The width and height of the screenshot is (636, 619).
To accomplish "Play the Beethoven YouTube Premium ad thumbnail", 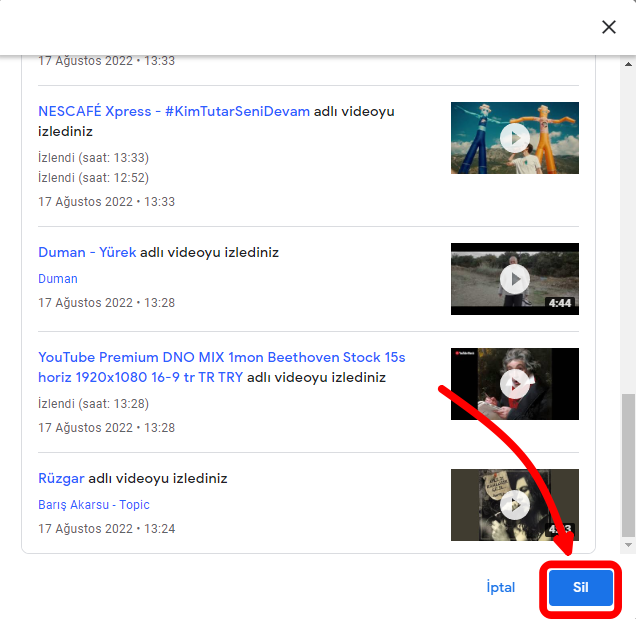I will tap(514, 384).
